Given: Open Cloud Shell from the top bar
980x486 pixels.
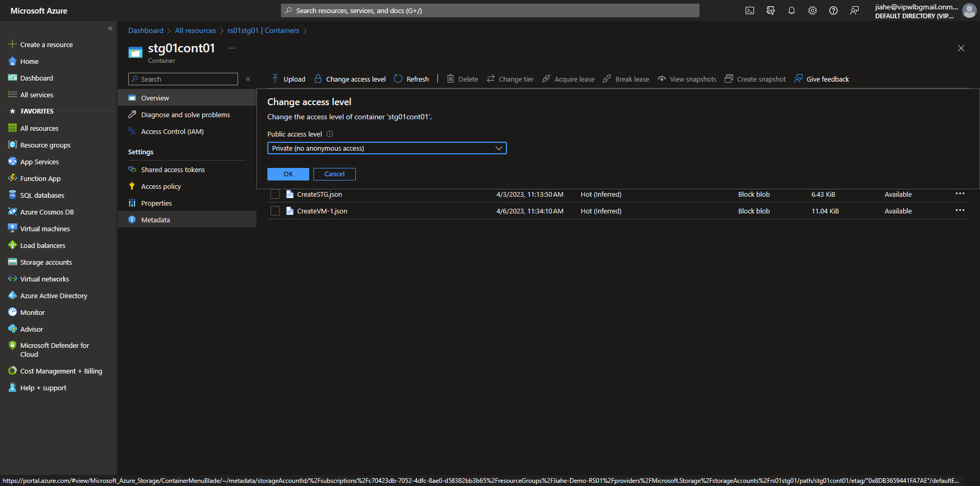Looking at the screenshot, I should pyautogui.click(x=749, y=10).
